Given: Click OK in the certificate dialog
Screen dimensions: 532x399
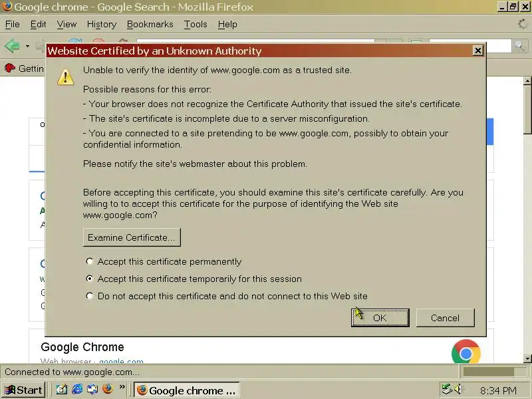Looking at the screenshot, I should click(380, 318).
